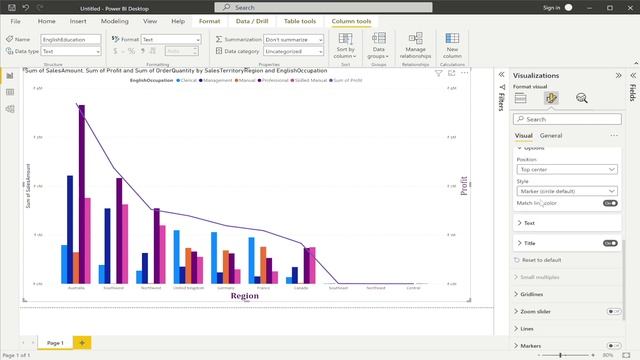The image size is (640, 360).
Task: Click the user account avatar icon
Action: pos(568,7)
